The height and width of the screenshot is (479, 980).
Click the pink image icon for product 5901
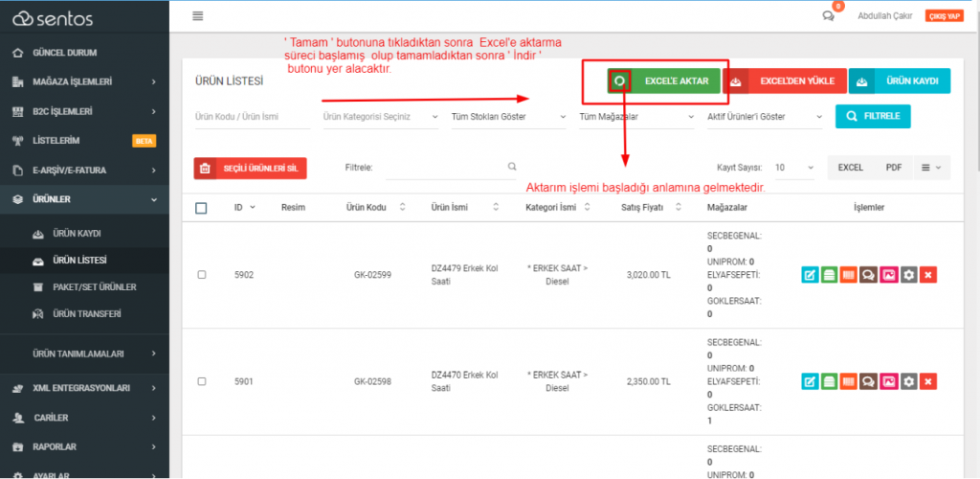pos(888,381)
